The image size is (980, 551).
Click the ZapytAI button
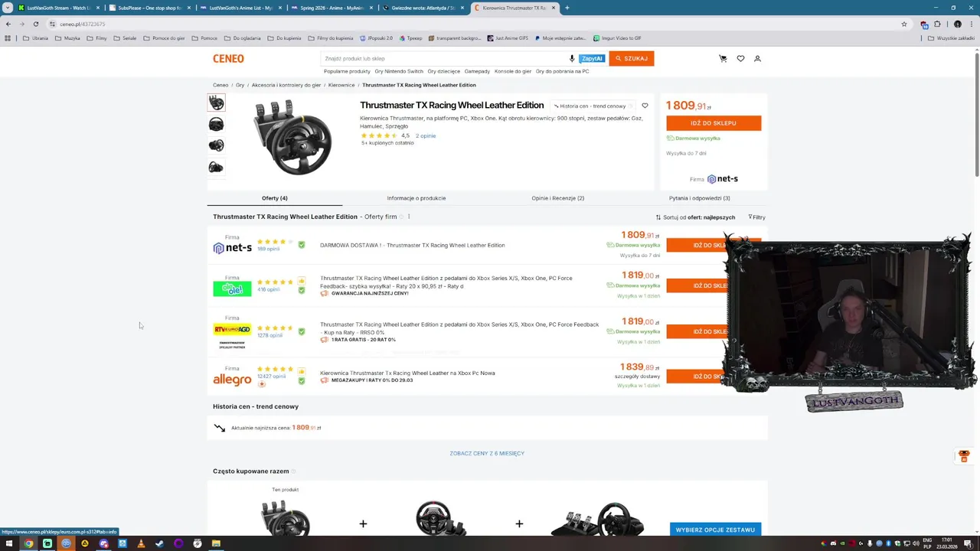592,58
